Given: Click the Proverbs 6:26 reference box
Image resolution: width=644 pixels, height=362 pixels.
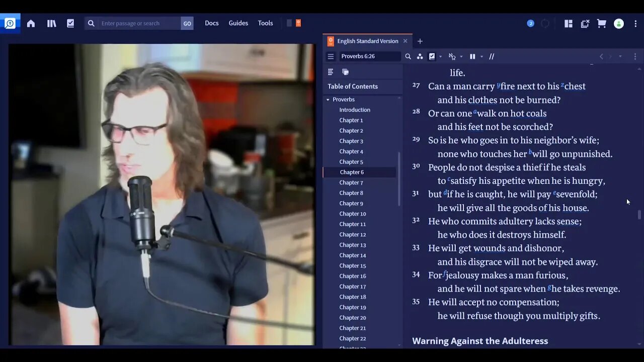Looking at the screenshot, I should click(369, 56).
